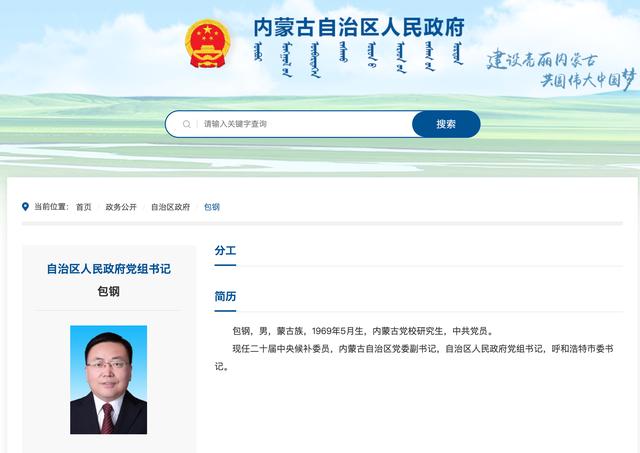This screenshot has width=640, height=453.
Task: Click the 包钢 breadcrumb item
Action: click(212, 207)
